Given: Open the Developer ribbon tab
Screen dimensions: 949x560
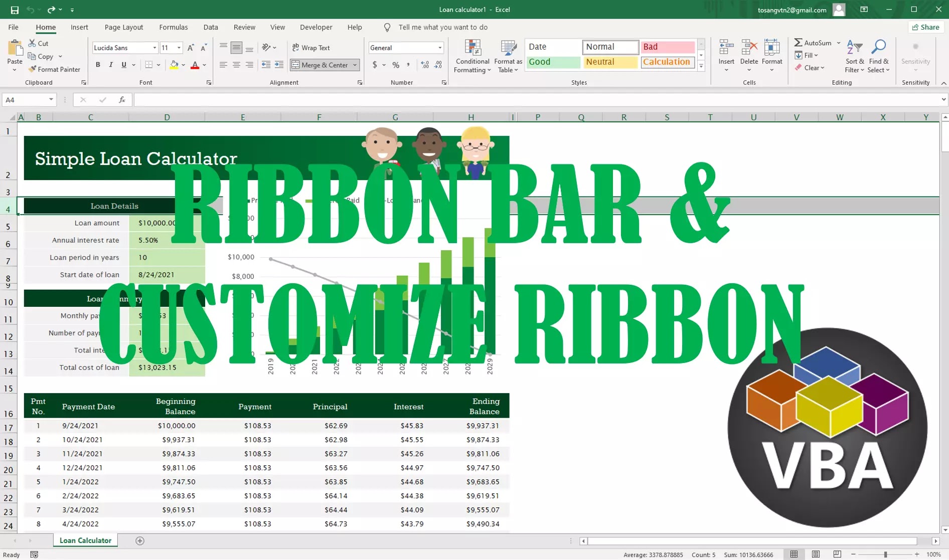Looking at the screenshot, I should (316, 27).
